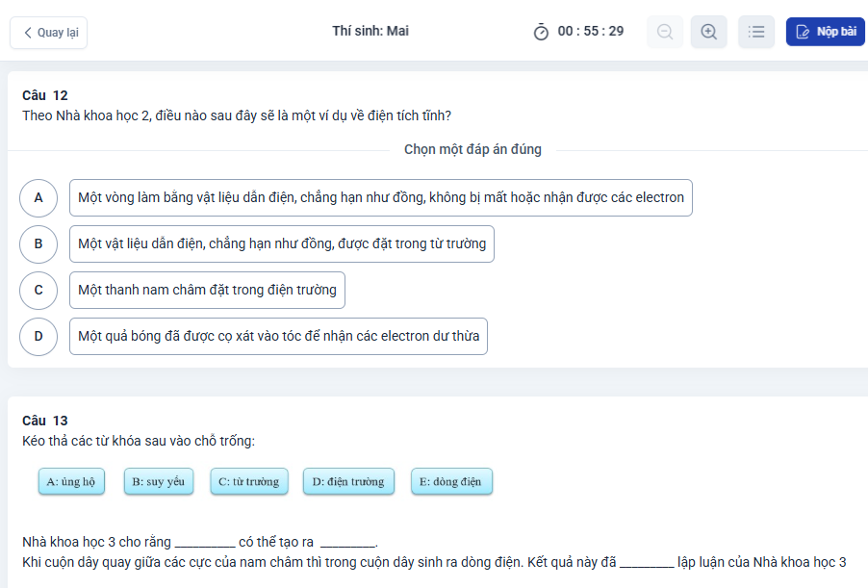Image resolution: width=868 pixels, height=588 pixels.
Task: Click the zoom out magnifier icon
Action: pyautogui.click(x=665, y=32)
